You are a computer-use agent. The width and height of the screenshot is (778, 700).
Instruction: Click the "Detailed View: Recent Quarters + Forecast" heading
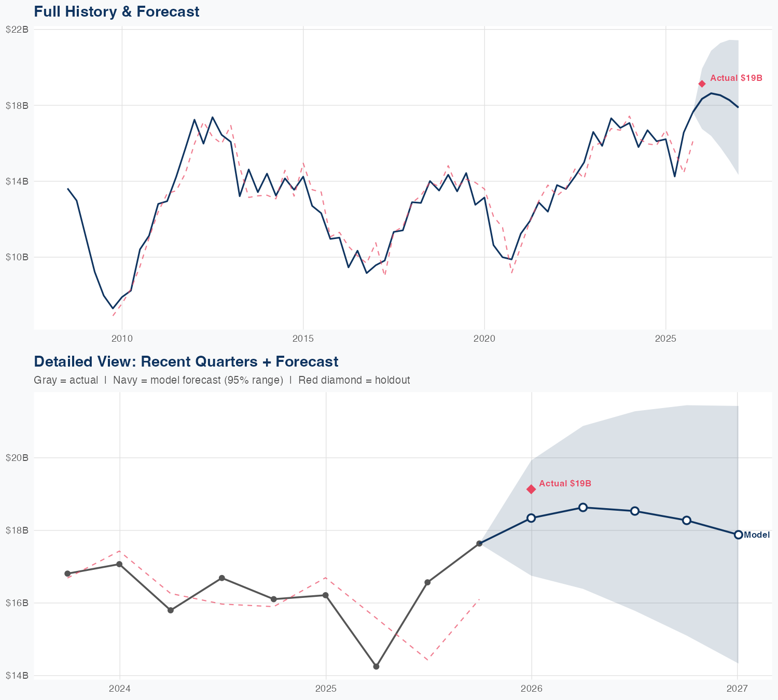186,361
